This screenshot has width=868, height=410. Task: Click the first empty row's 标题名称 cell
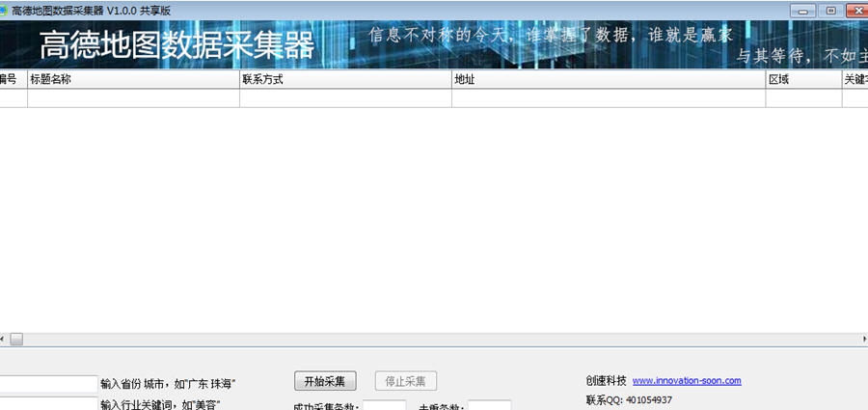pyautogui.click(x=133, y=98)
